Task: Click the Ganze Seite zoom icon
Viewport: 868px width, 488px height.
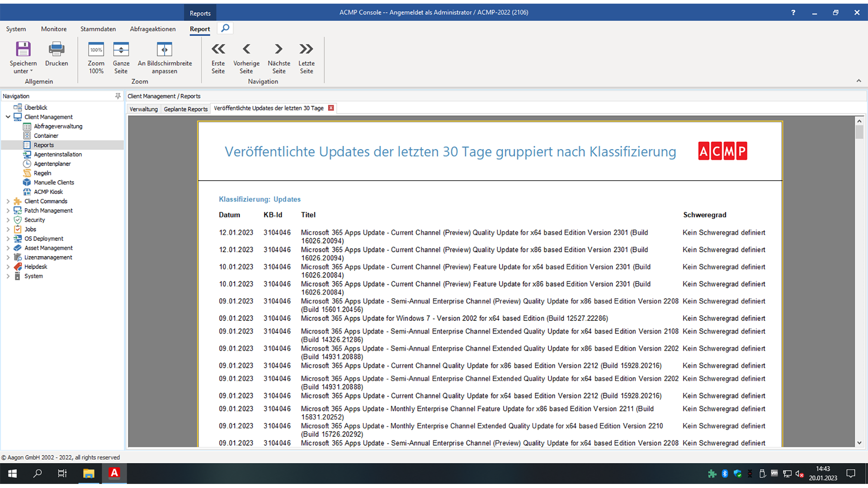Action: [x=121, y=49]
